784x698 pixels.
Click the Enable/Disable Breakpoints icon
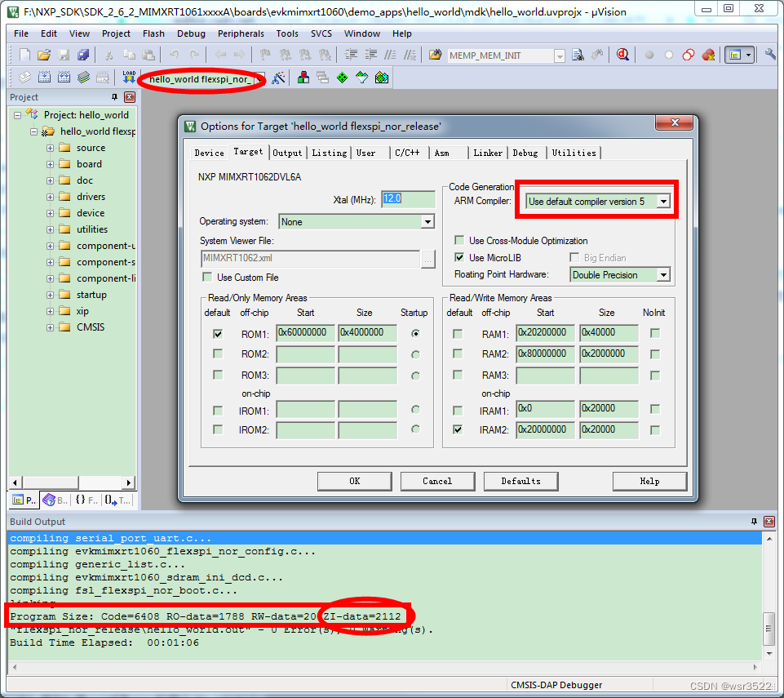coord(669,55)
